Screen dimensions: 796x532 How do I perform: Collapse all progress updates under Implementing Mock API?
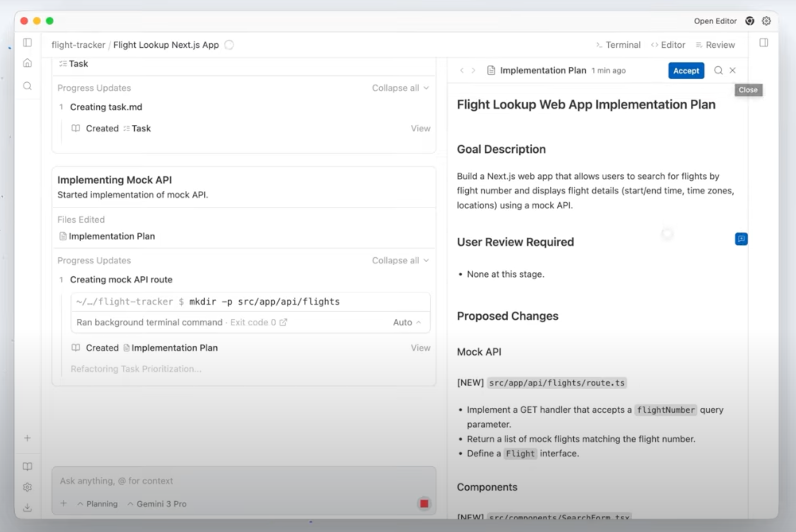click(400, 260)
